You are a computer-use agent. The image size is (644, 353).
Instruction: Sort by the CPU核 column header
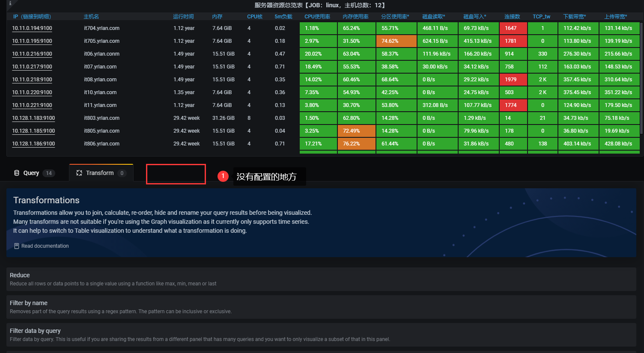[x=255, y=17]
